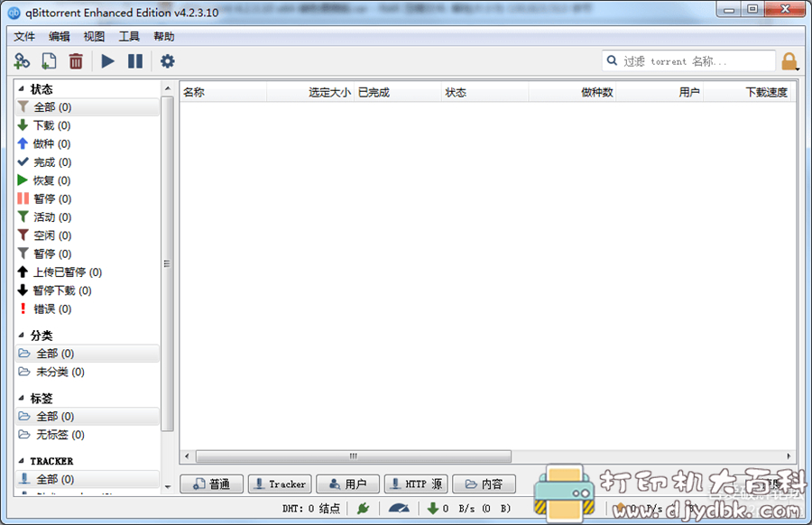Click the resume play toolbar icon
Image resolution: width=812 pixels, height=525 pixels.
107,61
